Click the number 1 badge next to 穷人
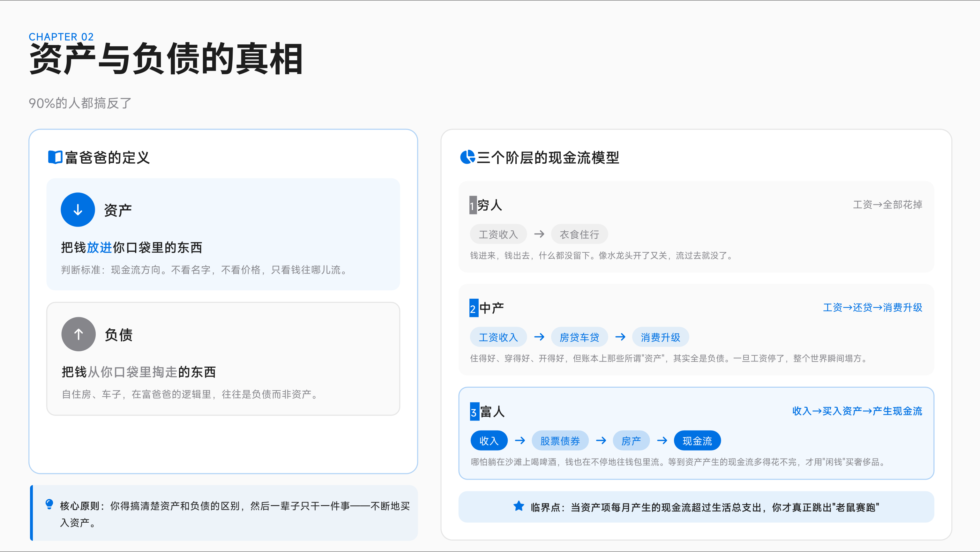Viewport: 980px width, 552px height. click(473, 205)
